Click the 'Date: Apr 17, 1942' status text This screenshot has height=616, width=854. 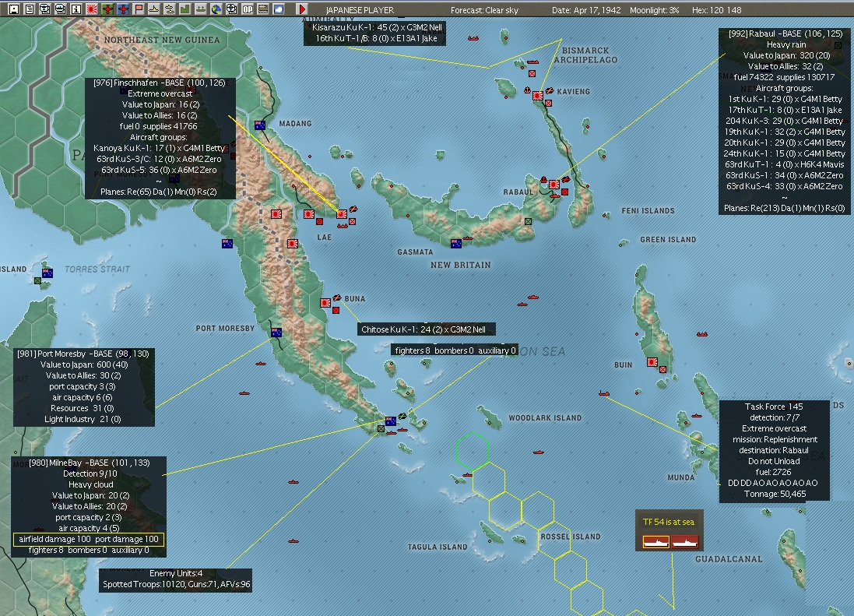point(586,10)
